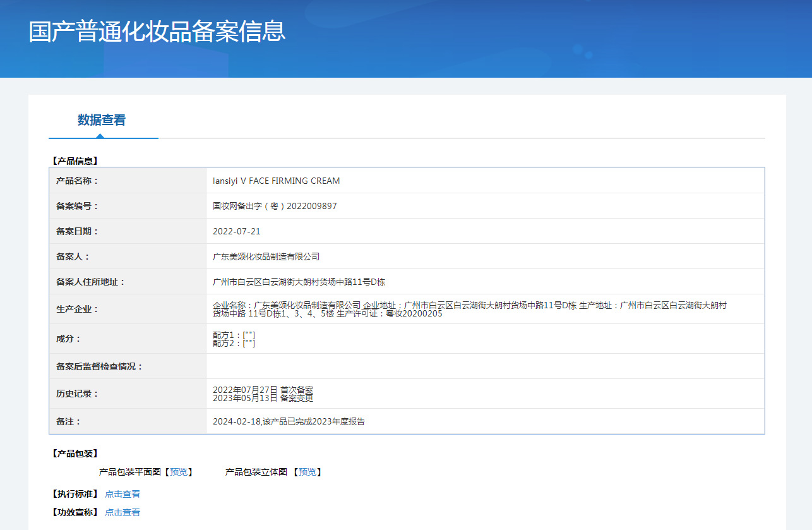Select the license number 粤妆20200205
Screen dimensions: 812x530
(414, 313)
